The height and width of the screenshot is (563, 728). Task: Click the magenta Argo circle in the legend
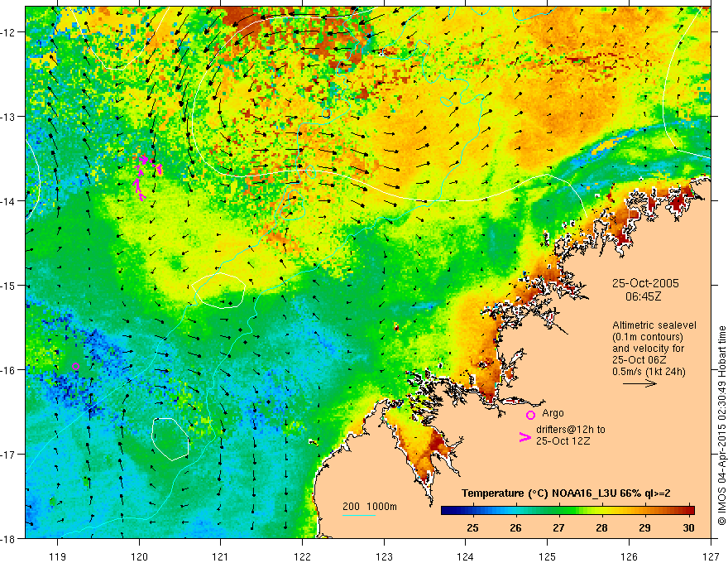530,415
